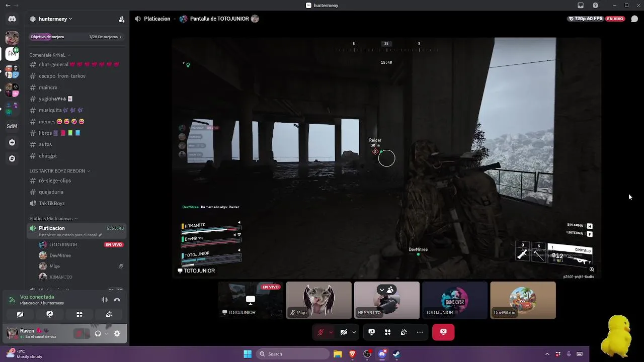Open noise suppression waveform icon in voice panel

point(105,300)
